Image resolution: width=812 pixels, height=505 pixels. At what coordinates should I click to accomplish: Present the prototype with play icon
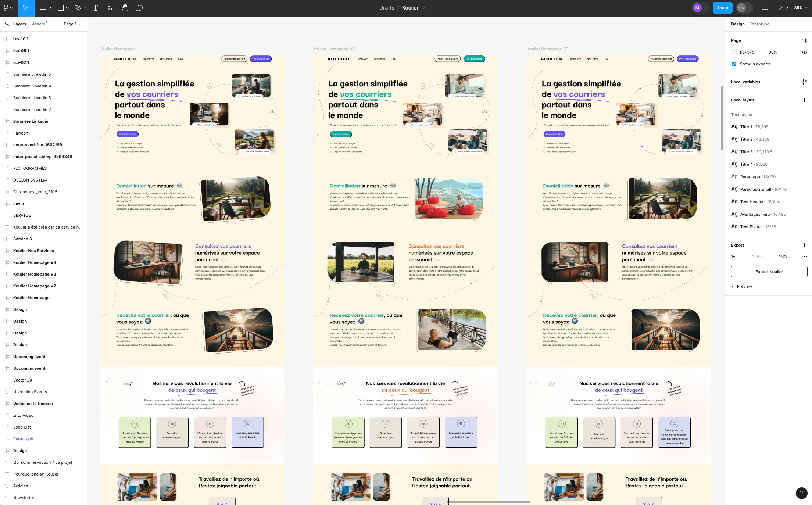tap(780, 8)
